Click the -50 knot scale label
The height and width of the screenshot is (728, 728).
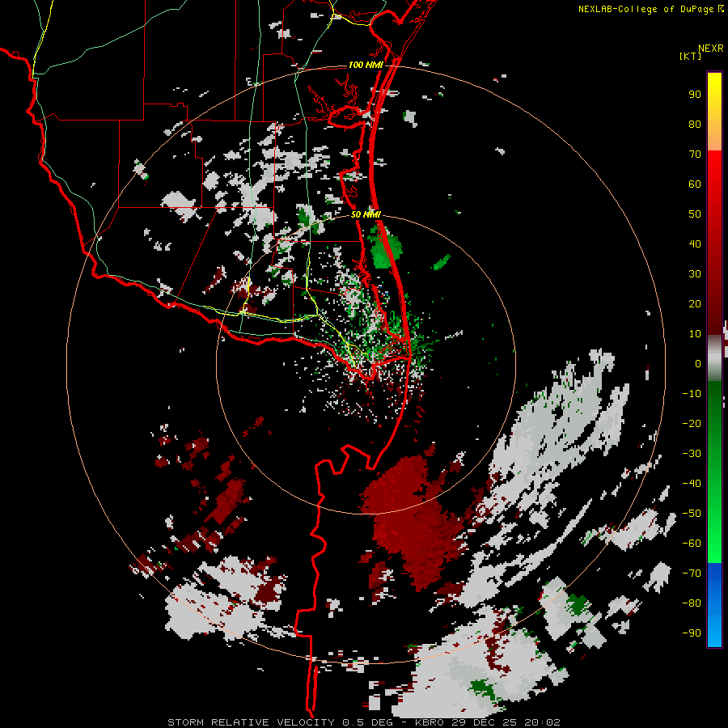(x=692, y=514)
